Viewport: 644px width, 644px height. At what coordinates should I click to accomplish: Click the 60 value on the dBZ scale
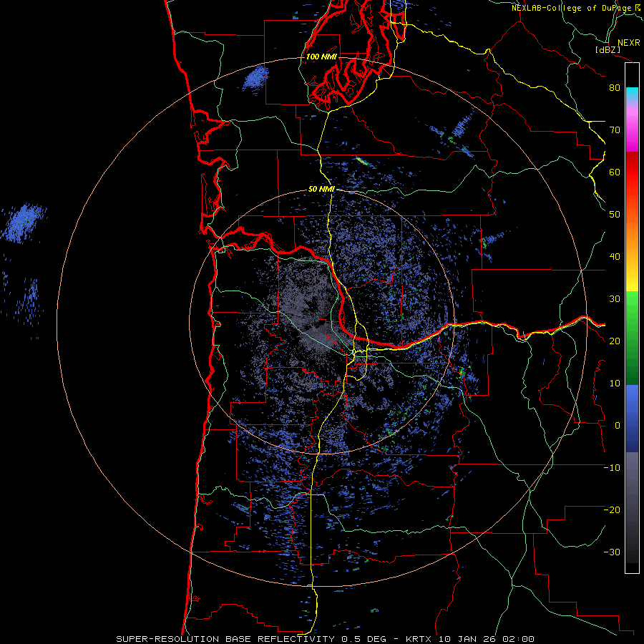pyautogui.click(x=615, y=172)
